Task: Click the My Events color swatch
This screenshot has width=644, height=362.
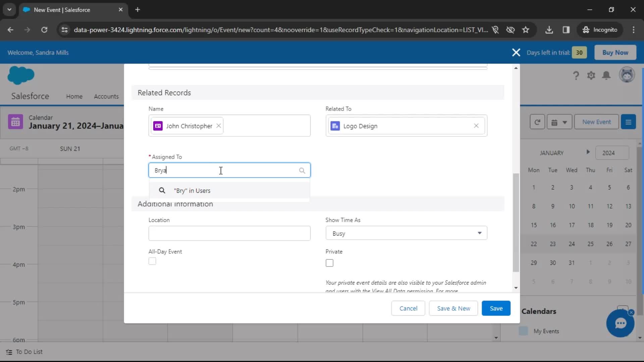Action: point(523,331)
